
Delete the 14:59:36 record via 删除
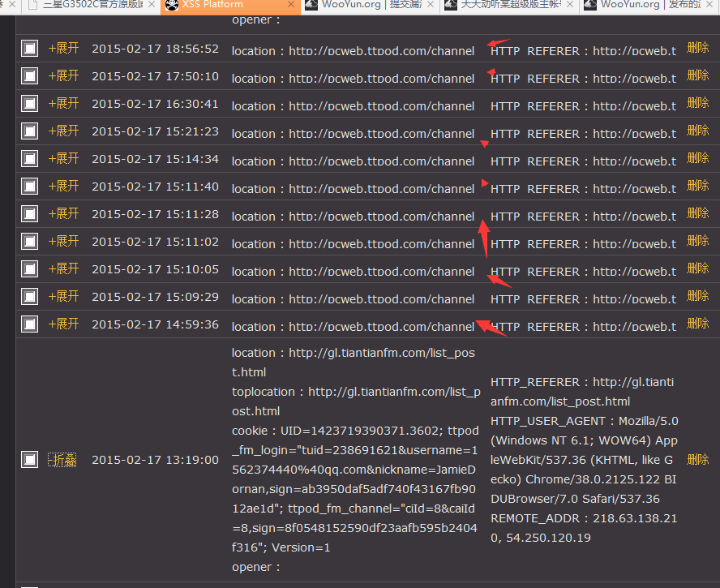tap(698, 324)
